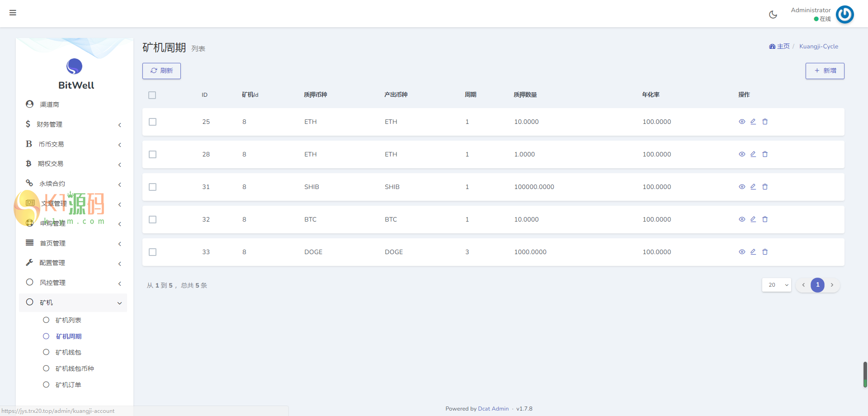Open 渠道商 sidebar item
868x416 pixels.
click(73, 104)
